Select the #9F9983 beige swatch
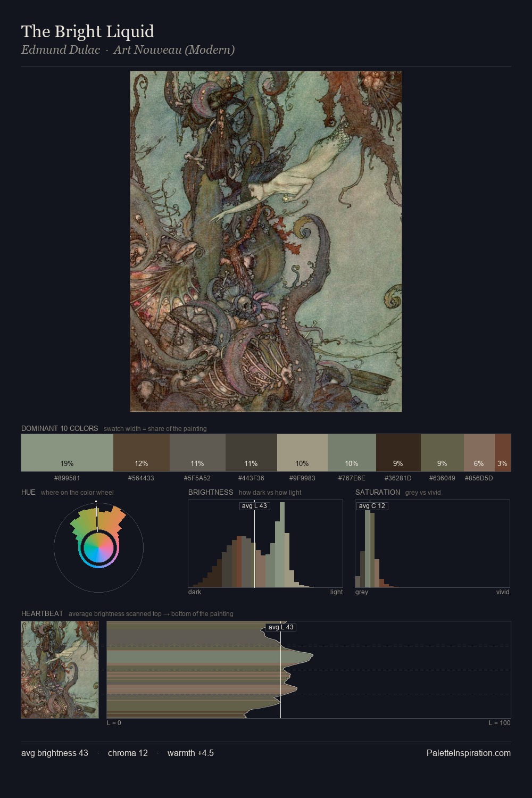Screen dimensions: 532x798 click(302, 453)
